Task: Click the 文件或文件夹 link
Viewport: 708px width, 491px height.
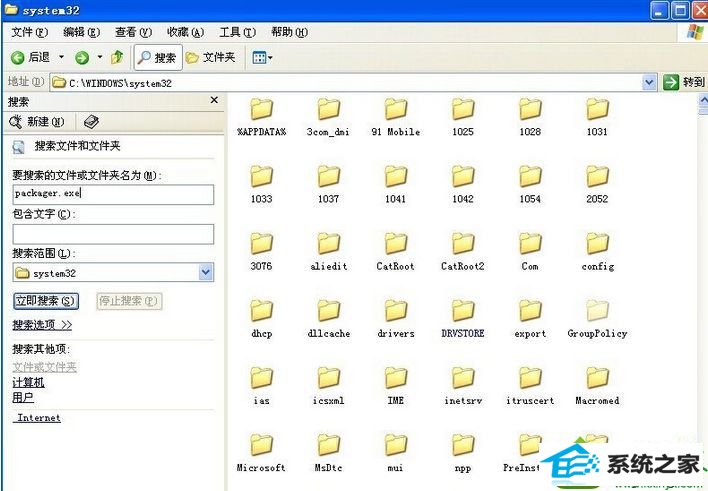Action: pos(44,367)
